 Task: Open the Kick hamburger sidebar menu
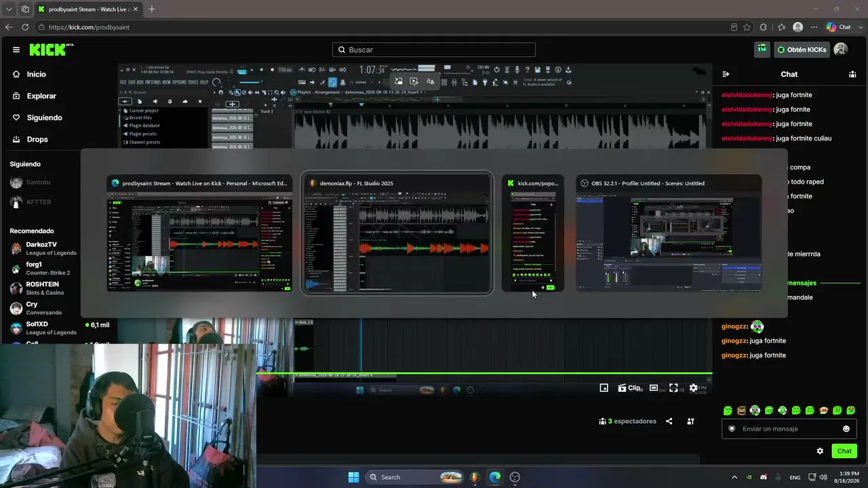(16, 49)
